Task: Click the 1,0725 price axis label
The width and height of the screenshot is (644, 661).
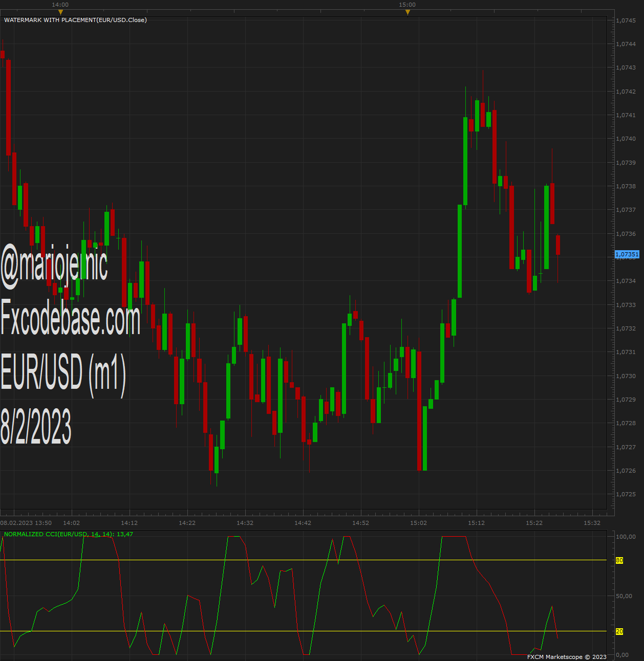Action: 626,494
